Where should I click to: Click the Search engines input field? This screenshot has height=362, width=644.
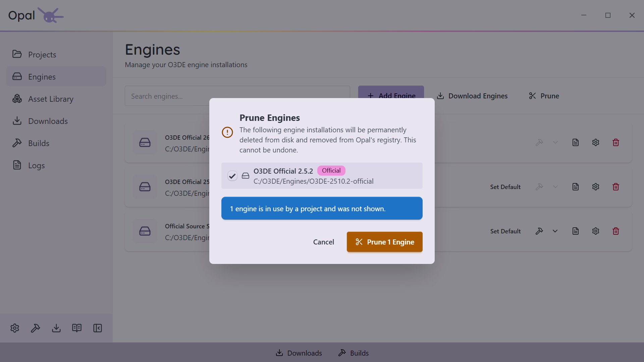(x=237, y=96)
